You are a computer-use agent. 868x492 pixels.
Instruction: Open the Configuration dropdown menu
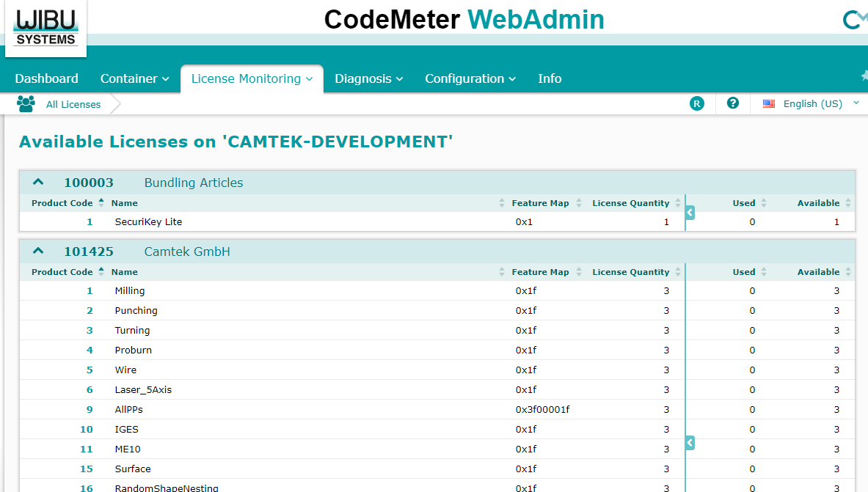pyautogui.click(x=470, y=78)
